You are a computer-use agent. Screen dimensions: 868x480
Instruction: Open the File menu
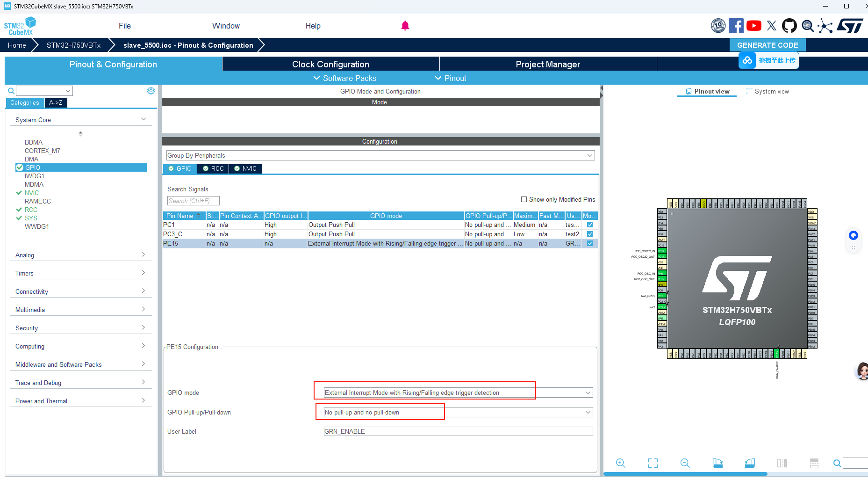point(125,26)
